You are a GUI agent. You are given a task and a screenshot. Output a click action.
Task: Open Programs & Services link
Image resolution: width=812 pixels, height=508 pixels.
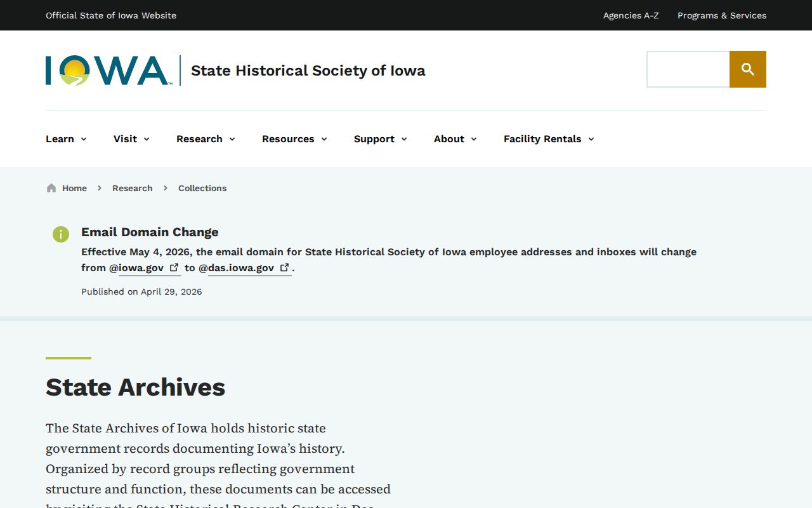(x=722, y=15)
